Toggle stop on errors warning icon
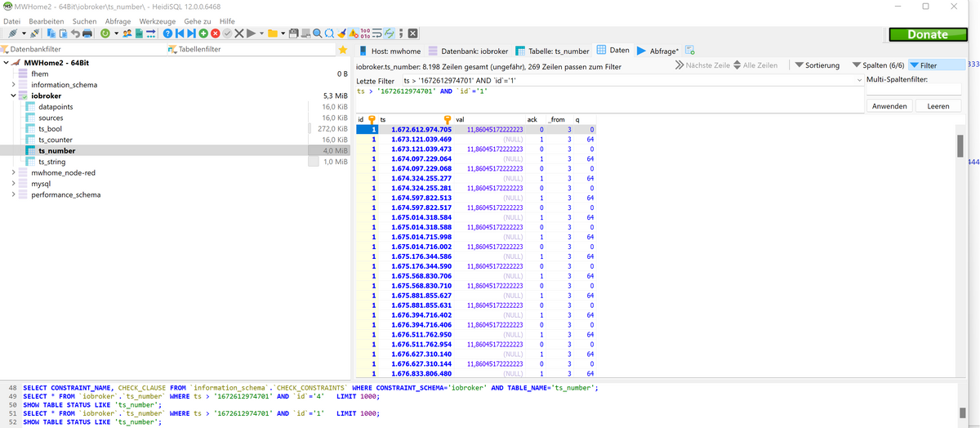980x428 pixels. pos(353,33)
